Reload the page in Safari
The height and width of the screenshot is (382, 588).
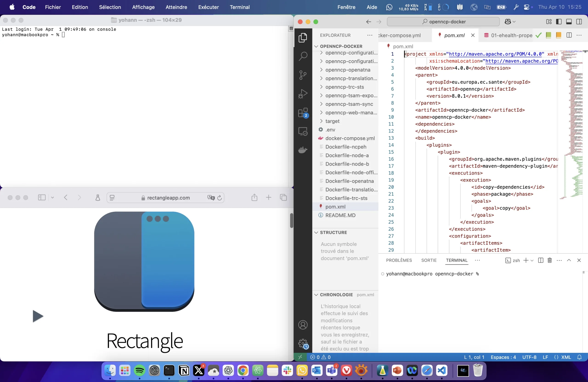pos(219,197)
